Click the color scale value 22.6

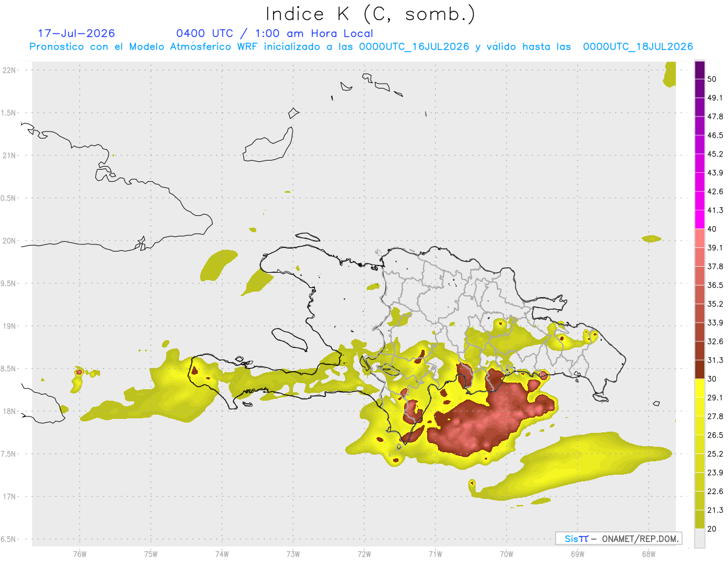(715, 492)
